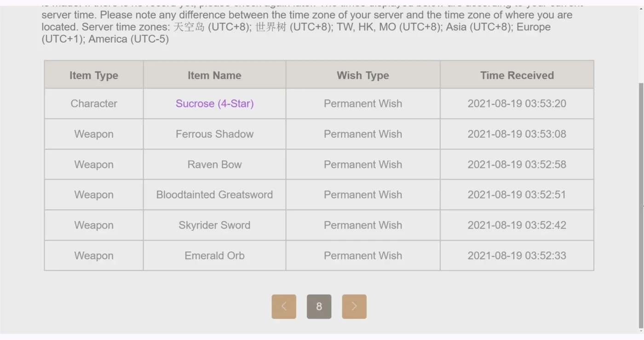Go to the next page arrow

point(354,306)
